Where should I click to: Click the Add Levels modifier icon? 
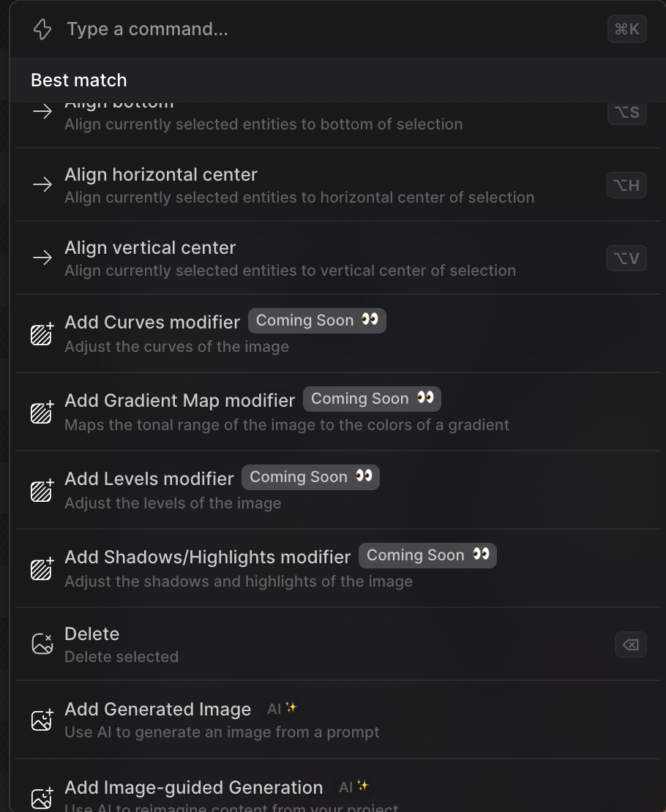click(42, 490)
